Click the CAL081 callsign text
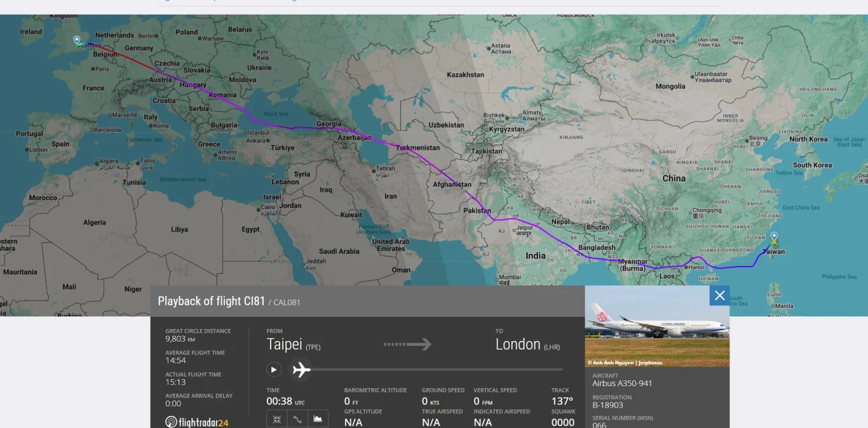This screenshot has width=868, height=428. point(287,302)
